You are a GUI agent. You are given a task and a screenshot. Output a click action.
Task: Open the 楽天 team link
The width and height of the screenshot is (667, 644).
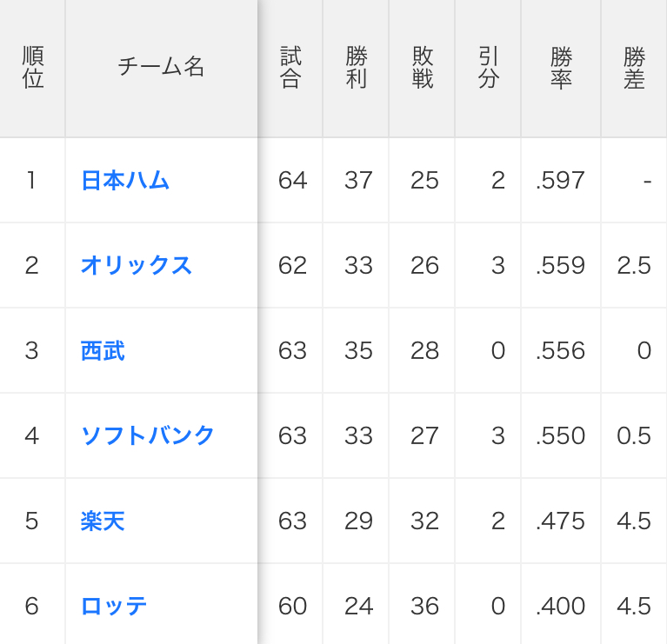tap(103, 521)
